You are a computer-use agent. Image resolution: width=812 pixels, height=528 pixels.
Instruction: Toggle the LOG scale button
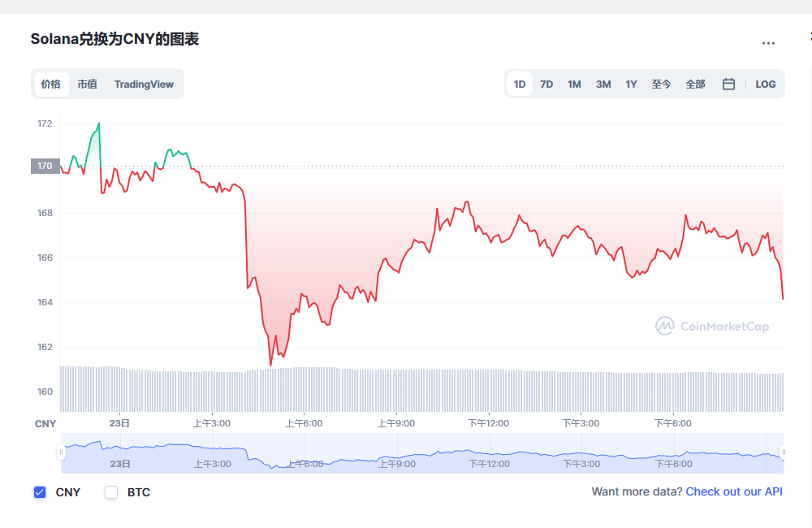(766, 84)
